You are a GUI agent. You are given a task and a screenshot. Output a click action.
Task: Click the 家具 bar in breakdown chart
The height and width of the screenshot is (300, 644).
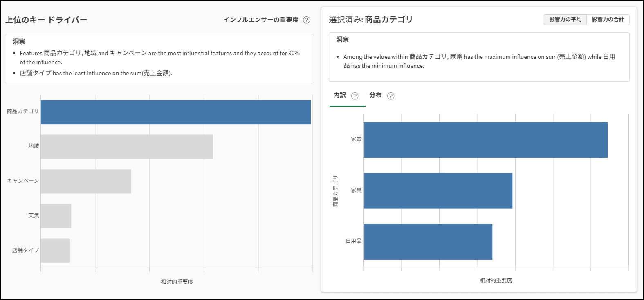(438, 191)
